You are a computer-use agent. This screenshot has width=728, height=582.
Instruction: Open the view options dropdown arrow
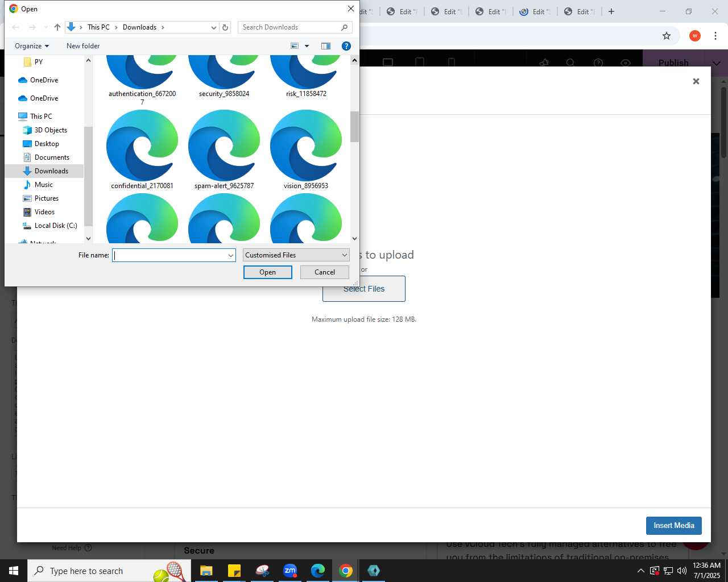point(307,46)
